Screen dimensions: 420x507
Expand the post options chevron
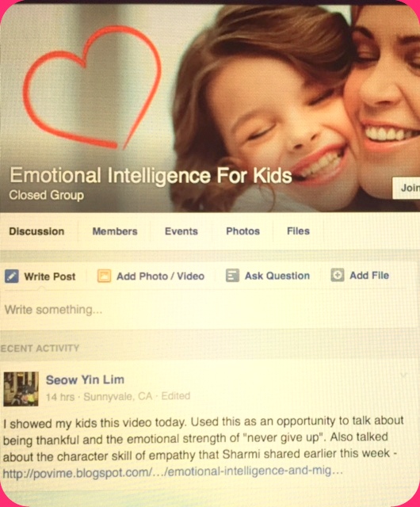tap(403, 375)
